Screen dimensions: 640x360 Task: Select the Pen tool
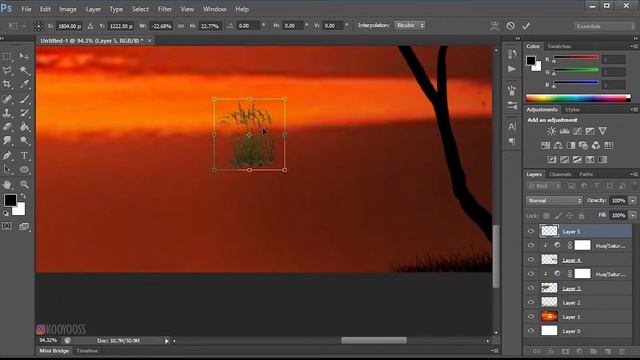pyautogui.click(x=7, y=156)
